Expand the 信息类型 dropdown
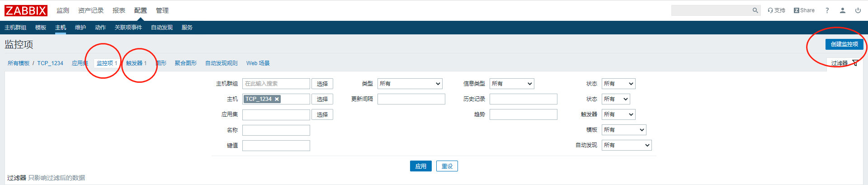The width and height of the screenshot is (868, 185). point(512,84)
